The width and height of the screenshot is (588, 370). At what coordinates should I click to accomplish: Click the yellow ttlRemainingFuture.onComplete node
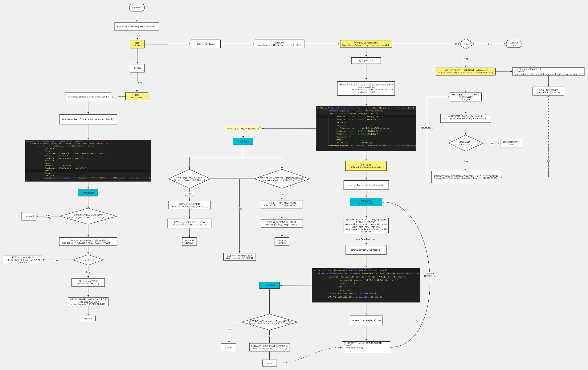[366, 166]
